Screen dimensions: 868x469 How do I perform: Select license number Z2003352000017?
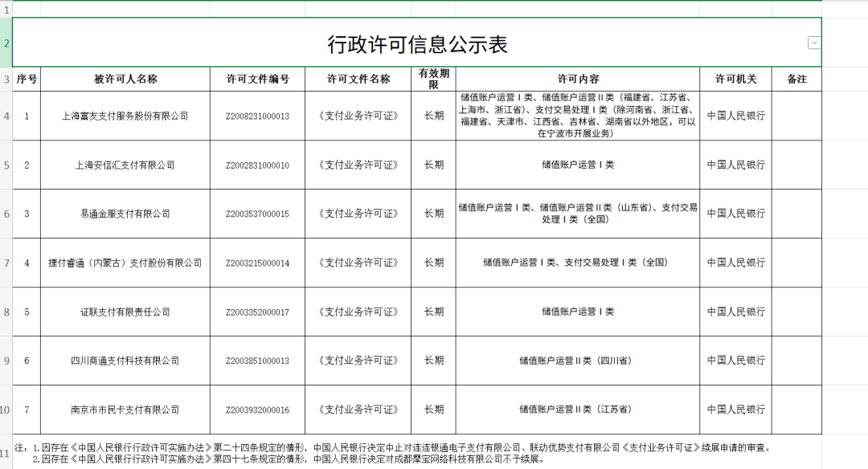pos(257,312)
